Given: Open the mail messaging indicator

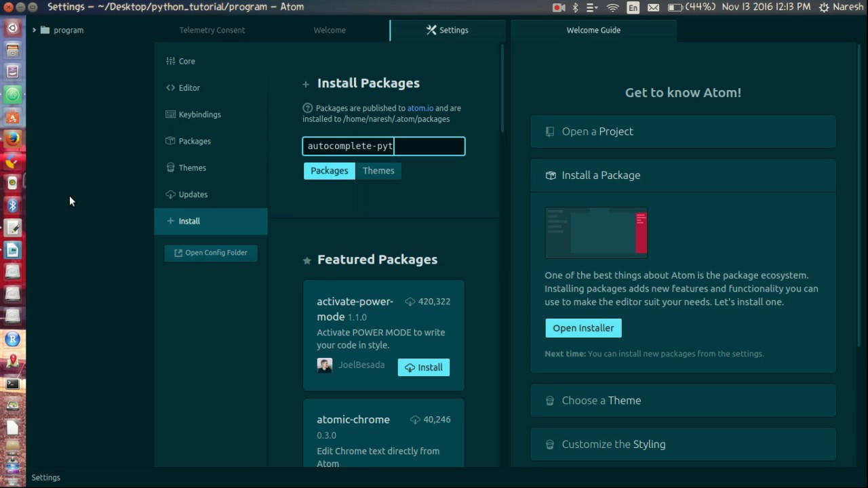Looking at the screenshot, I should point(653,7).
